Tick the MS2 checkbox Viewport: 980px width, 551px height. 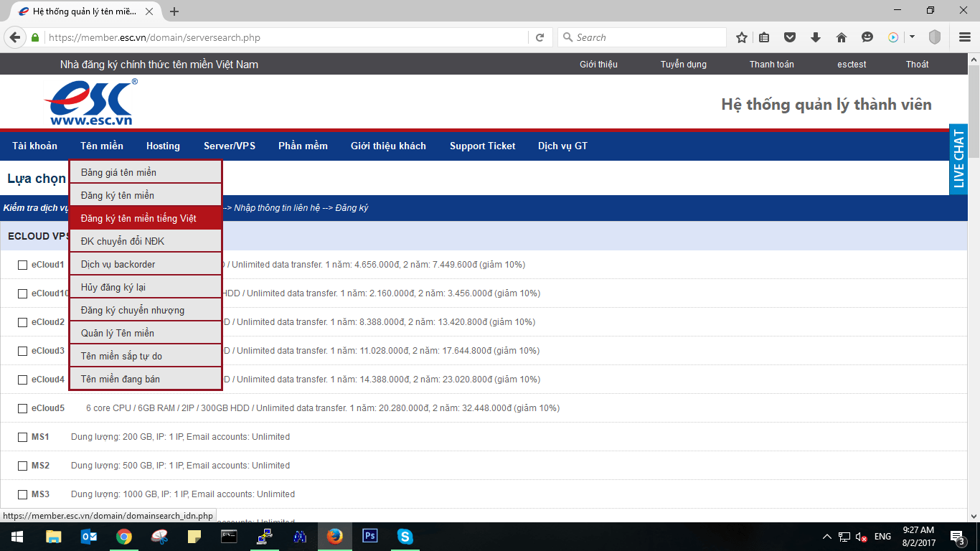pyautogui.click(x=23, y=466)
